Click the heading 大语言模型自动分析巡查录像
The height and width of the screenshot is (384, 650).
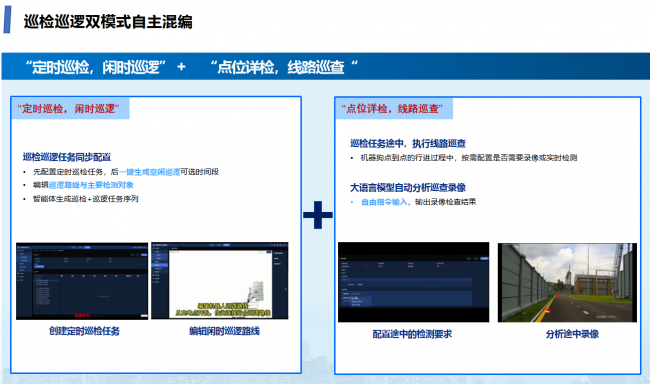[x=408, y=187]
